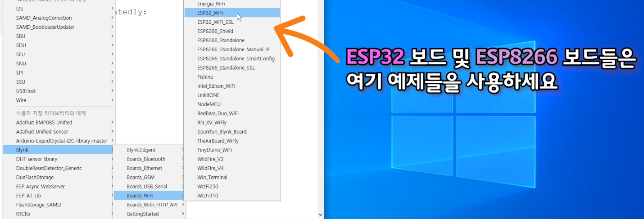644x219 pixels.
Task: Open FlashStorage_SAMD examples submenu
Action: 59,205
